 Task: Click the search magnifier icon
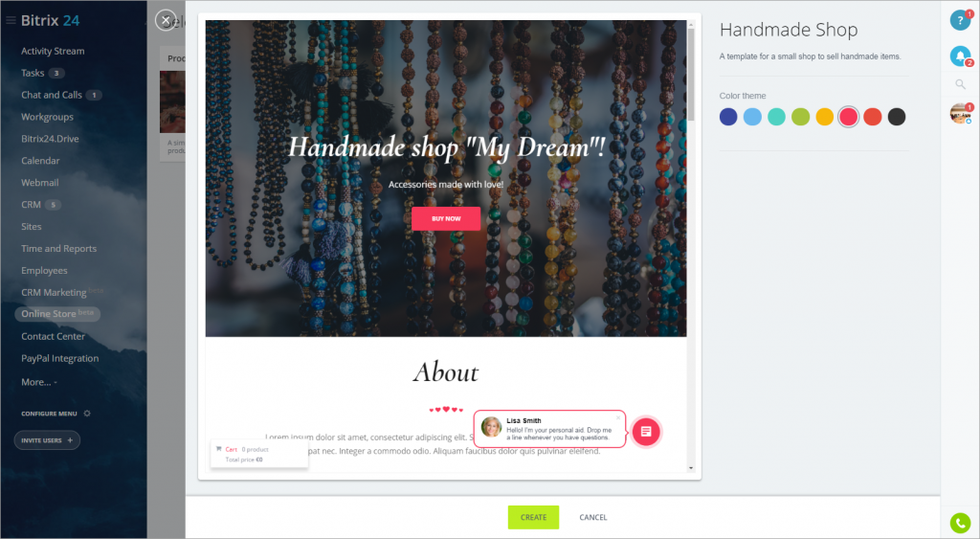click(x=960, y=84)
